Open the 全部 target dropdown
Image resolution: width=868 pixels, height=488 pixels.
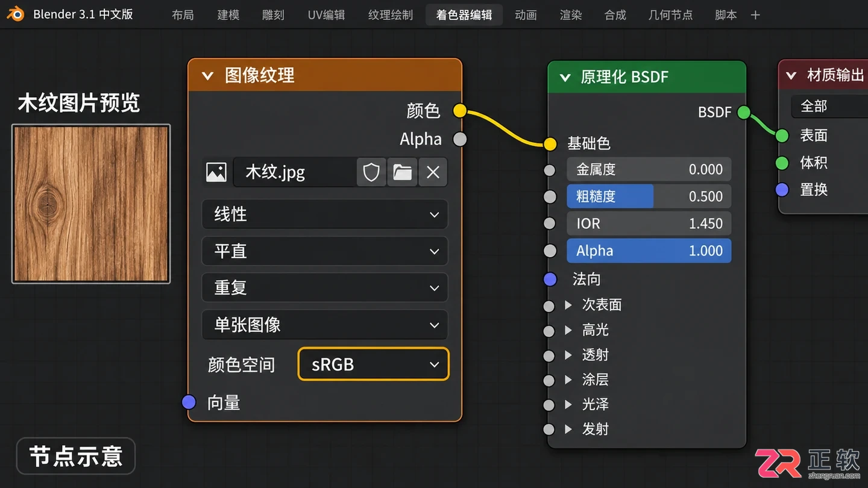point(829,107)
